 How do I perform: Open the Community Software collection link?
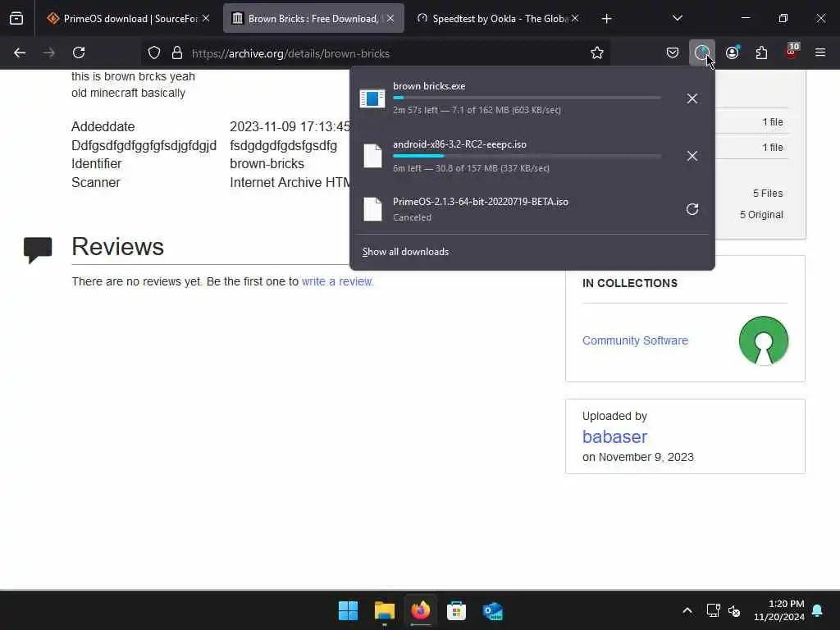click(636, 340)
